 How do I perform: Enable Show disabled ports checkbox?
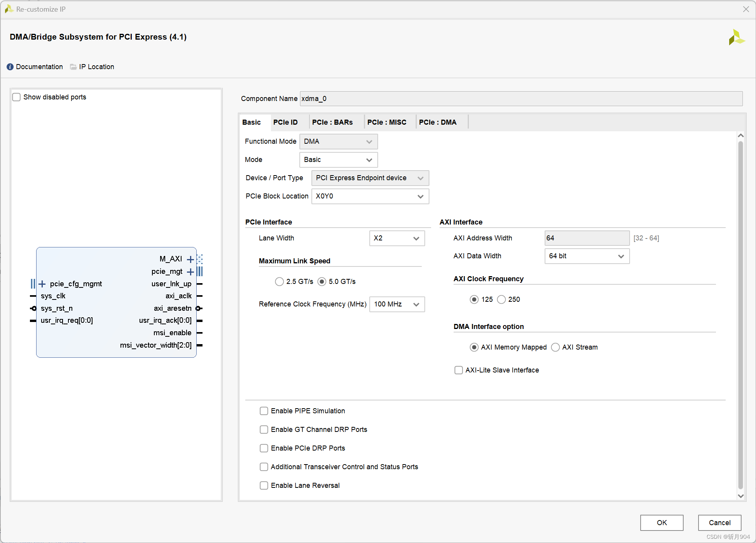pos(17,97)
